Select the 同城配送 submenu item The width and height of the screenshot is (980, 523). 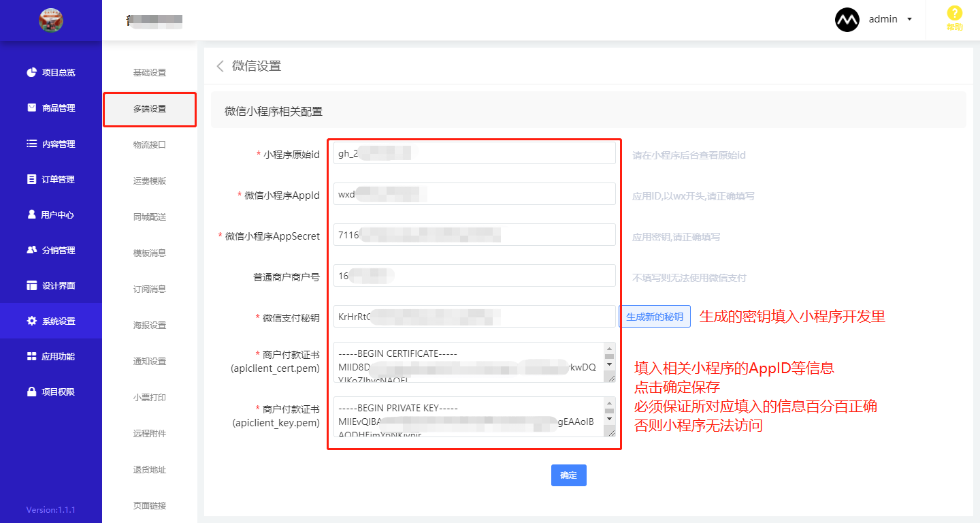[150, 217]
